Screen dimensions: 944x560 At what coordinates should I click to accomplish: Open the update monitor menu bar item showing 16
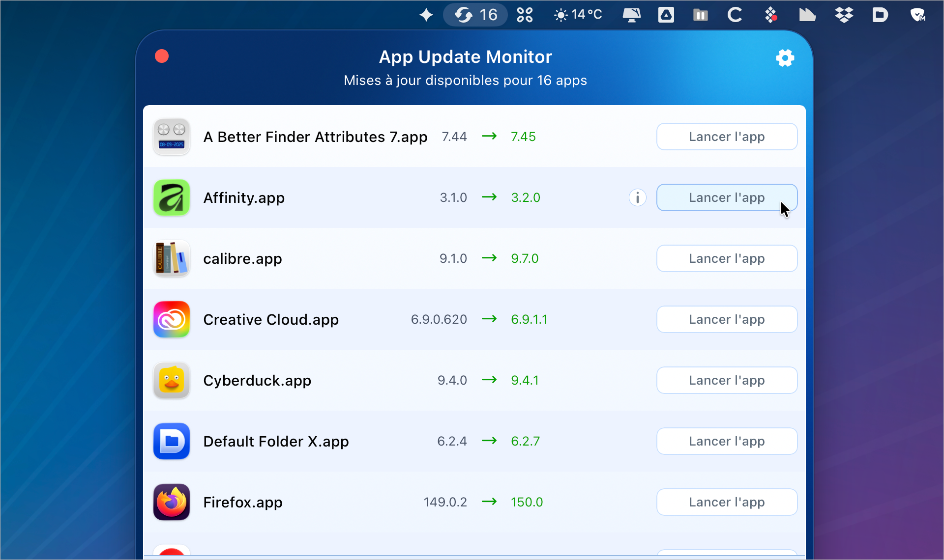click(475, 15)
